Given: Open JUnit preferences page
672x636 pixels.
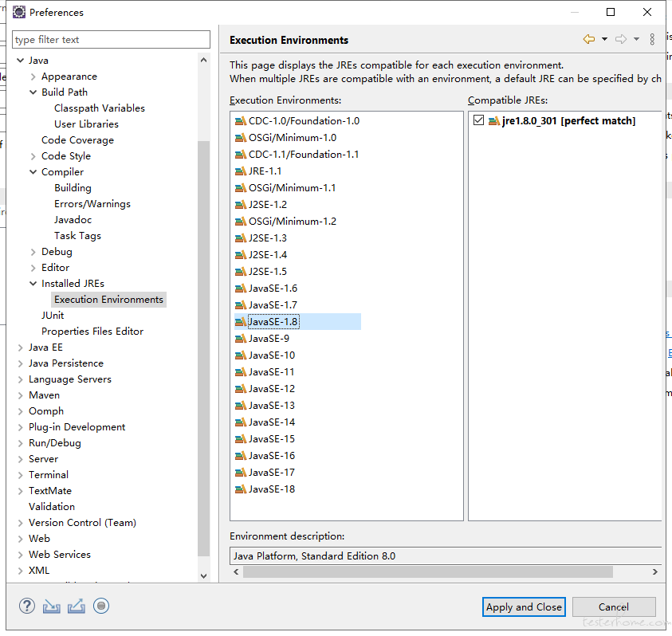Looking at the screenshot, I should coord(53,316).
